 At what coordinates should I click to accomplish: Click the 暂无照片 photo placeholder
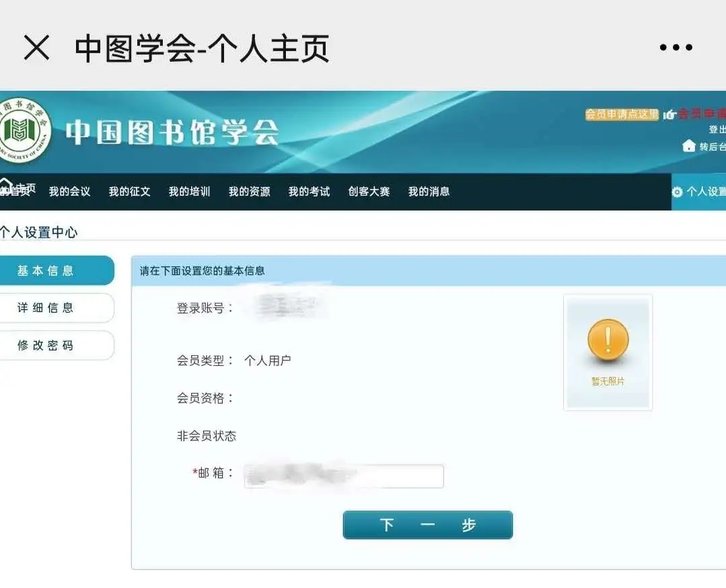(608, 353)
